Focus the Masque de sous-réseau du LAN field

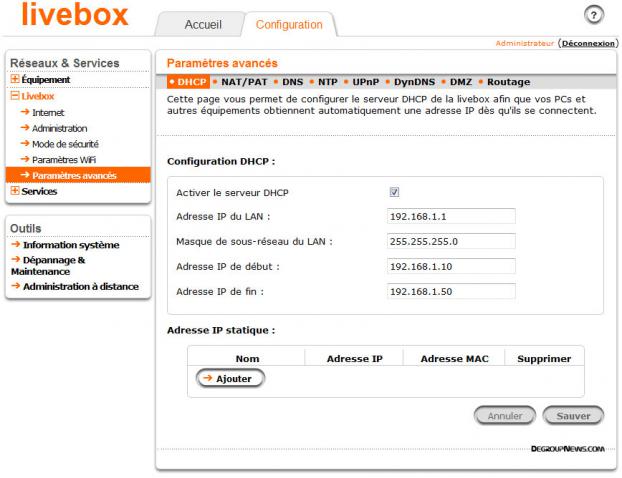click(x=450, y=241)
